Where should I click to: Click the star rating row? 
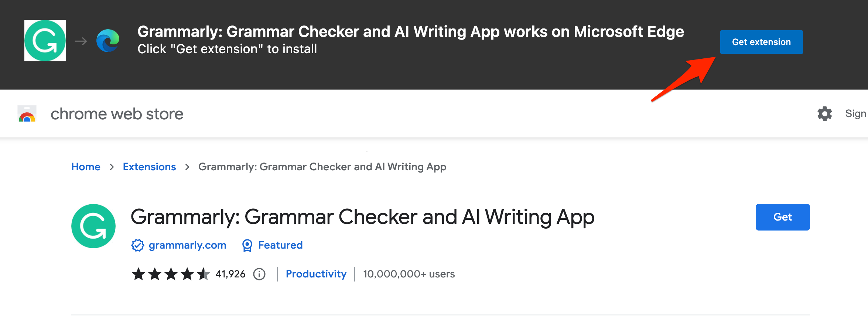171,274
